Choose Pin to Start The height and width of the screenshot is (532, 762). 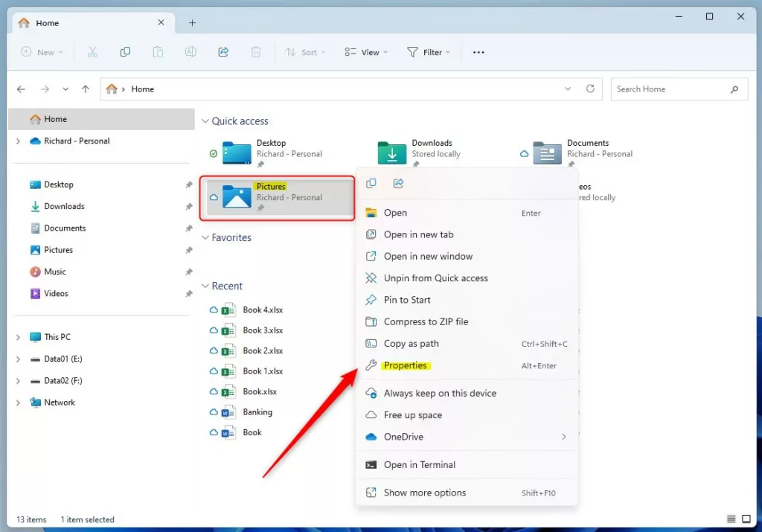(x=467, y=301)
